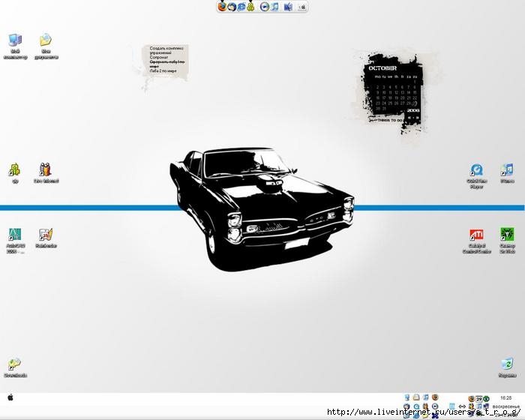The width and height of the screenshot is (525, 420).
Task: Launch the Dr.Web scanner desktop shortcut
Action: coord(507,241)
